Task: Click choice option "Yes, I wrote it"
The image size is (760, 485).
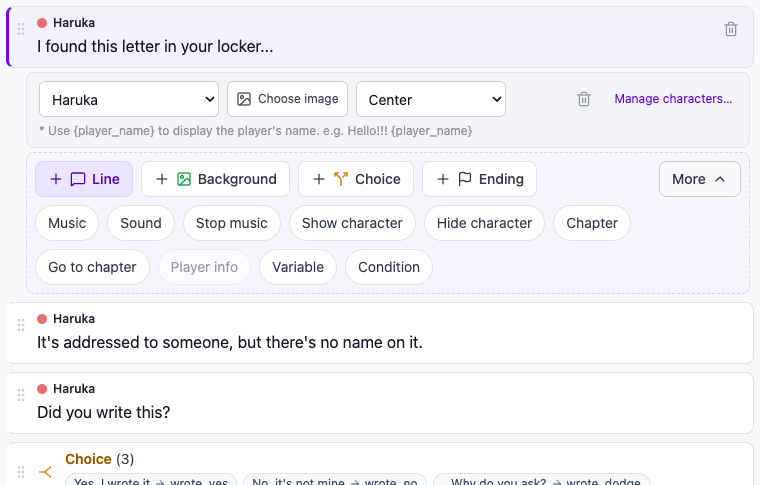Action: (151, 481)
